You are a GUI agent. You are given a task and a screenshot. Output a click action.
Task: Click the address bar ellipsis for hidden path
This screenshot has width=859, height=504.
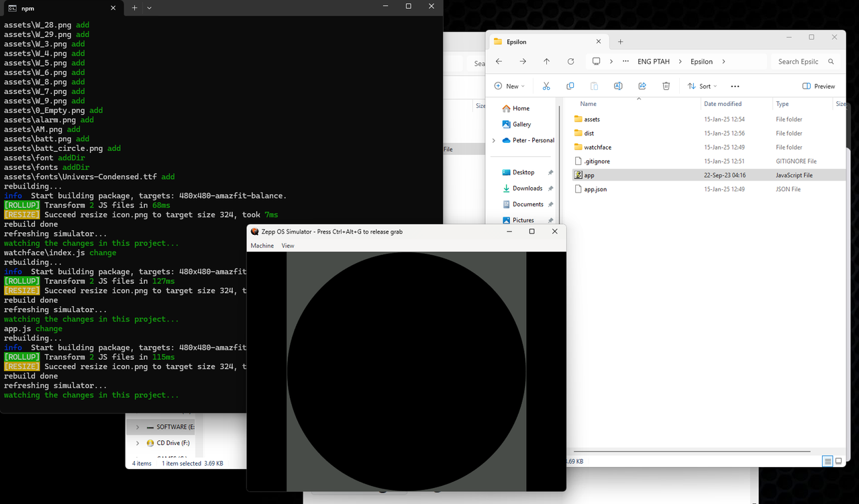(x=626, y=61)
